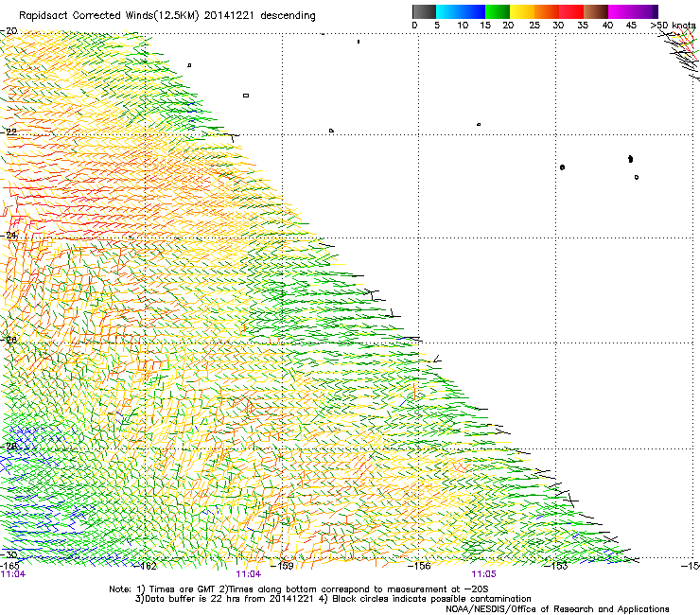Click the purple '11:05' time label
Viewport: 700px width, 615px height.
click(x=484, y=574)
